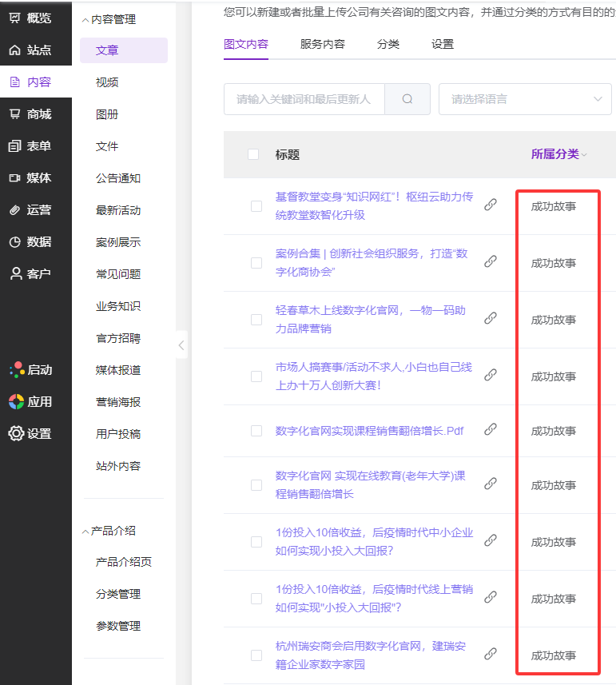Click the search magnifier icon button
Screen dimensions: 616x685
click(407, 99)
